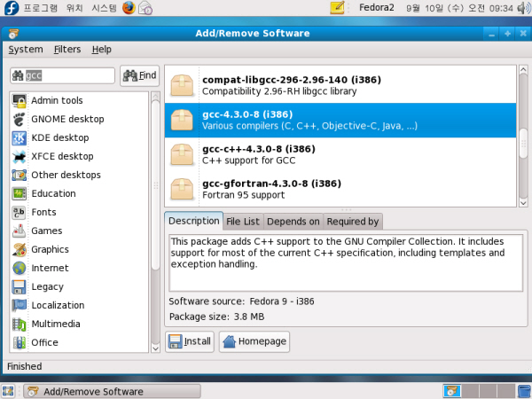Switch to the Depends on tab
Image resolution: width=532 pixels, height=399 pixels.
[293, 222]
